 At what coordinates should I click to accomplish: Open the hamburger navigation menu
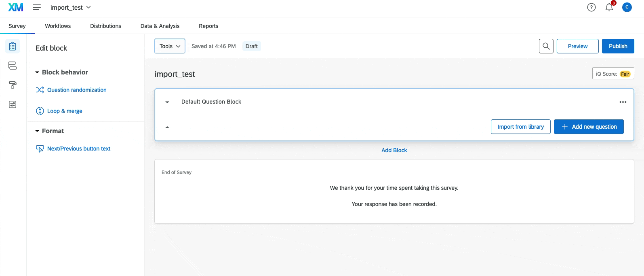(37, 7)
